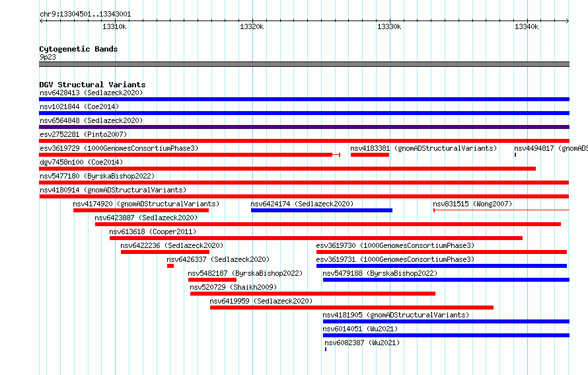Select the red bar for nsv520729
Image resolution: width=588 pixels, height=375 pixels.
point(312,294)
